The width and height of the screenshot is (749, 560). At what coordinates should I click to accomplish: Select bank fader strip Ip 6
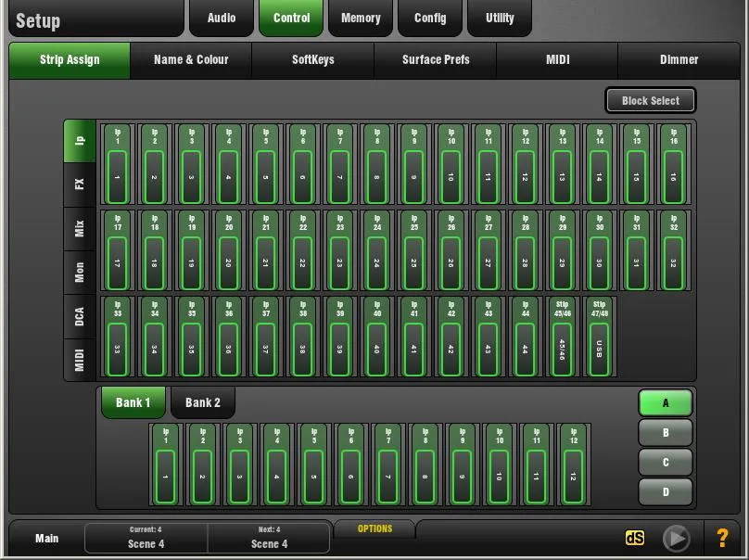tap(351, 465)
